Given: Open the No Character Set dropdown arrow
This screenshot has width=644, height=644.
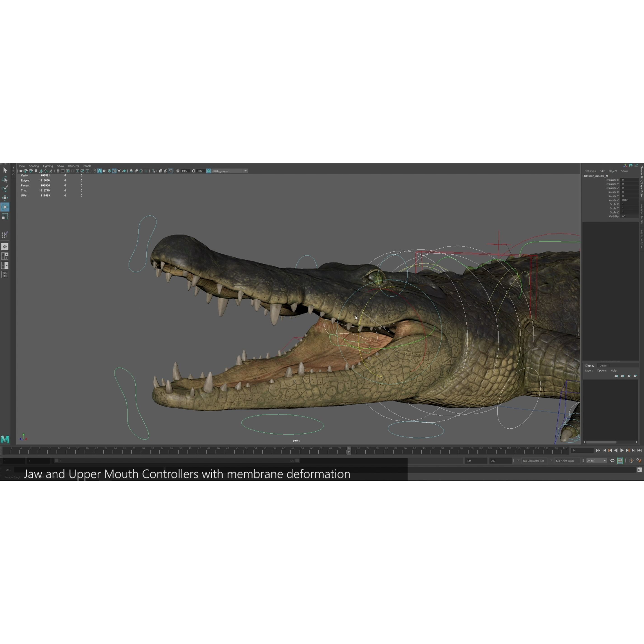Looking at the screenshot, I should (x=518, y=461).
